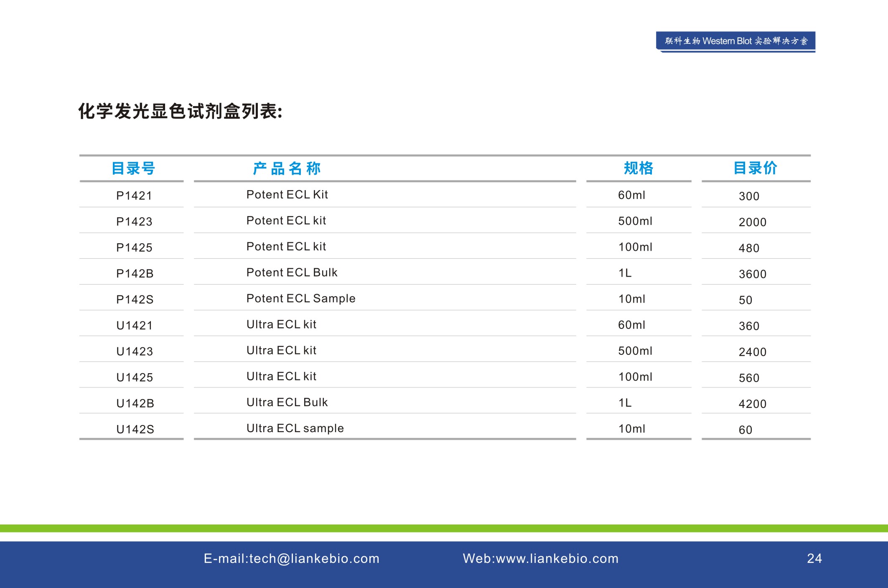888x588 pixels.
Task: Click the price 560
Action: pyautogui.click(x=749, y=377)
